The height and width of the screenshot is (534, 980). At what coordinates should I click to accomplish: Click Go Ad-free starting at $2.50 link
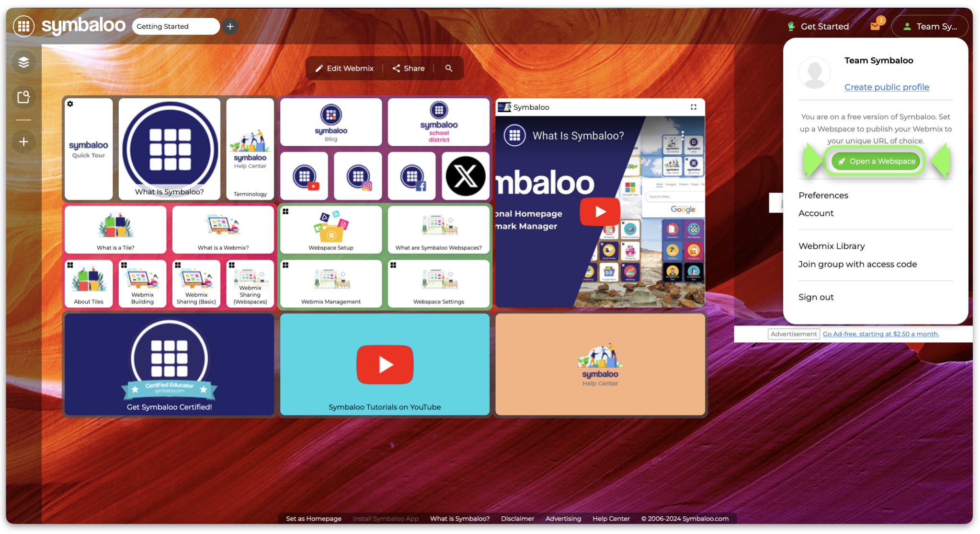coord(880,334)
